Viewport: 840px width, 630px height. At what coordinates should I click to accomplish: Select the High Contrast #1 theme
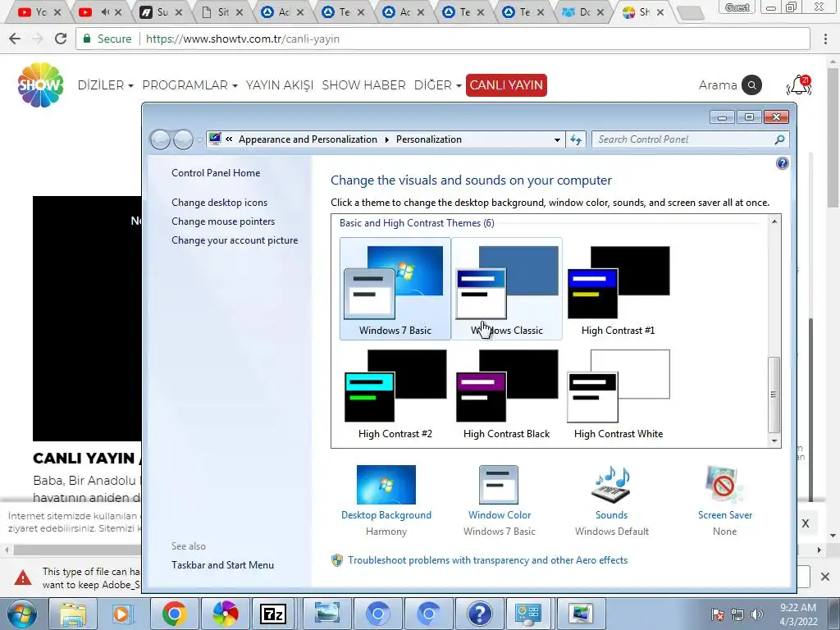tap(619, 289)
